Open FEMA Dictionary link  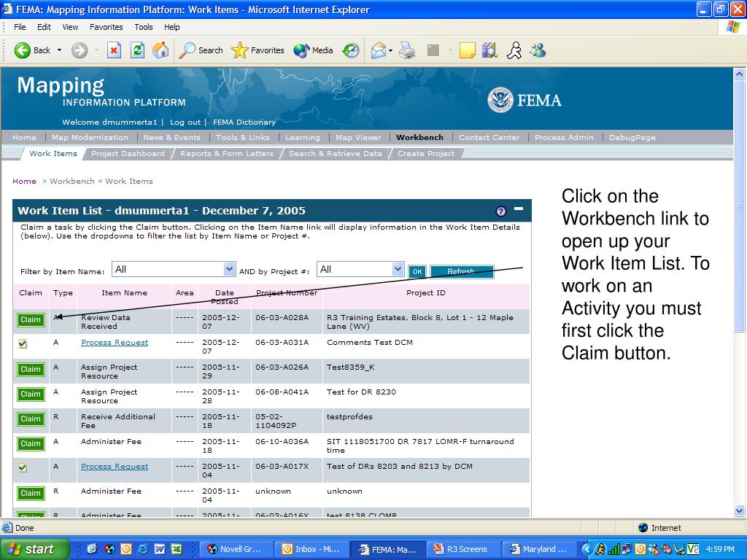[244, 122]
